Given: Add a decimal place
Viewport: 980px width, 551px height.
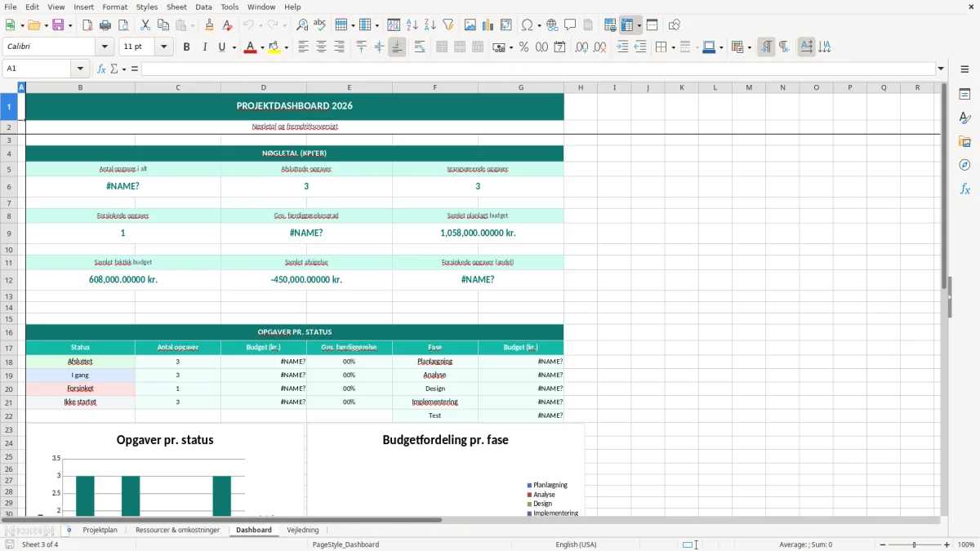Looking at the screenshot, I should 582,47.
